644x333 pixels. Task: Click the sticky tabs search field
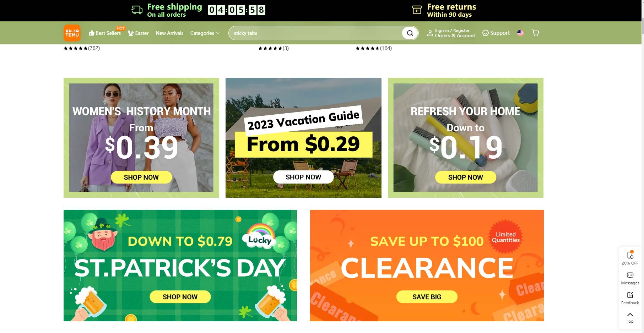[x=315, y=33]
